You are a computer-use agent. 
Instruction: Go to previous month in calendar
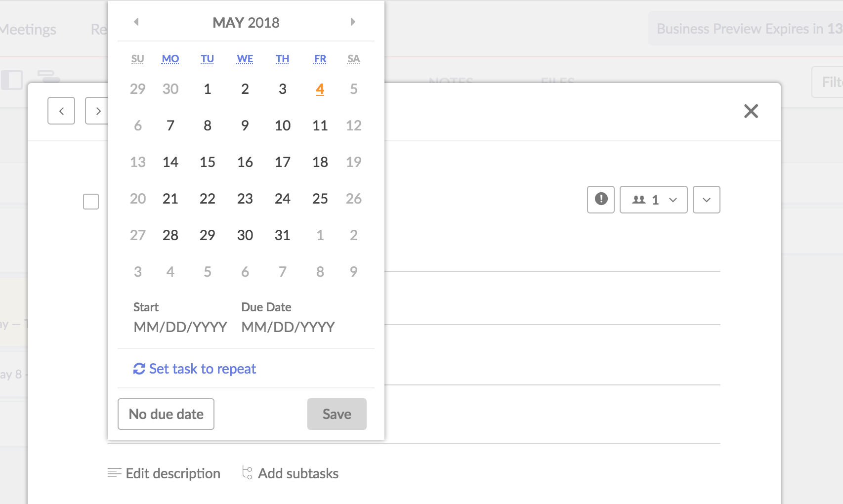pyautogui.click(x=136, y=22)
